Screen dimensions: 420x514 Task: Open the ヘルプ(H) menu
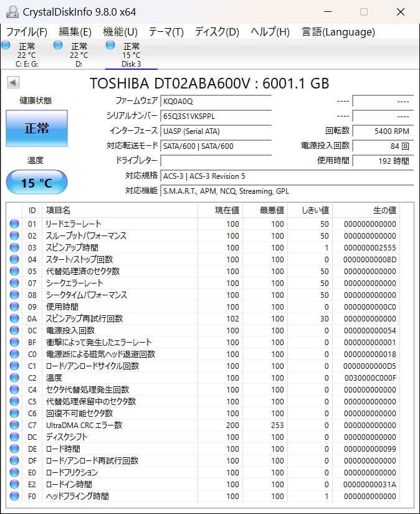(270, 32)
